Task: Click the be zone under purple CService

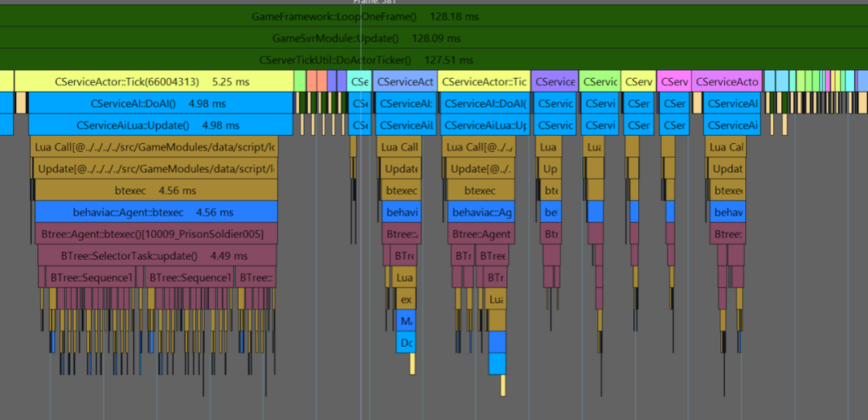Action: pyautogui.click(x=551, y=212)
